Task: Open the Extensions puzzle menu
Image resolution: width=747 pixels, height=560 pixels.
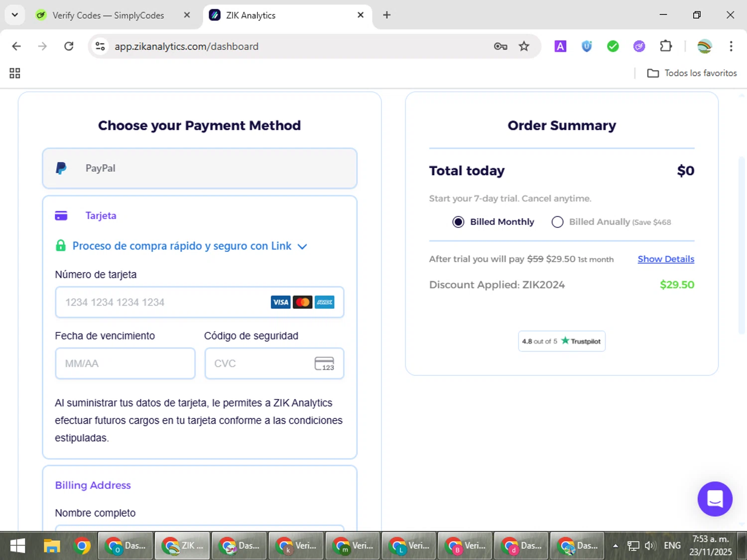Action: pyautogui.click(x=666, y=46)
